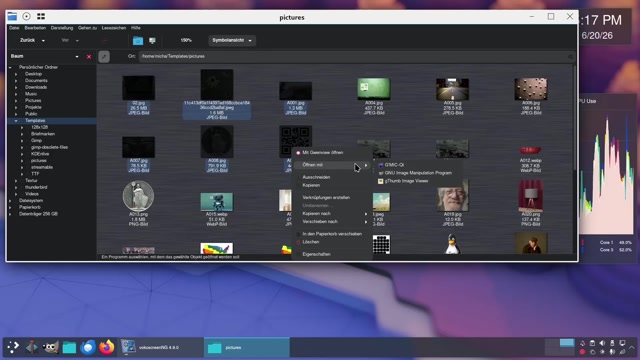Viewport: 640px width, 360px height.
Task: Click the gThumb icon in the submenu
Action: tap(380, 181)
